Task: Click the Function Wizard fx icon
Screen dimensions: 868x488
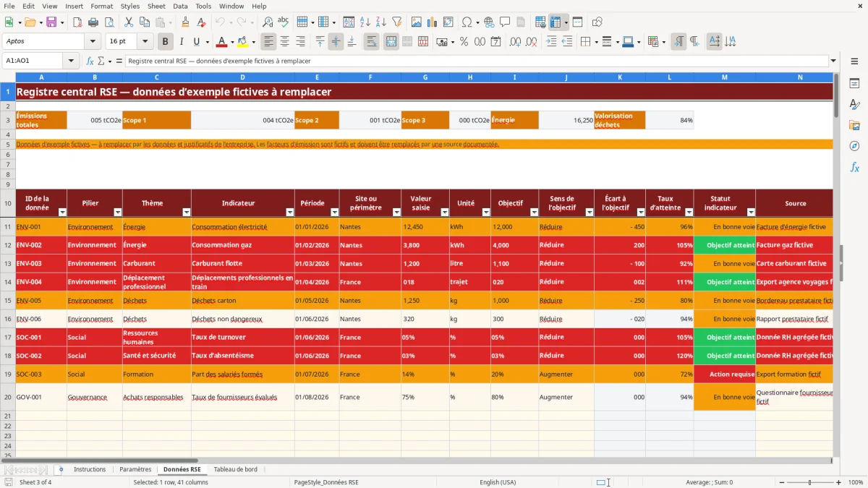Action: pos(90,61)
